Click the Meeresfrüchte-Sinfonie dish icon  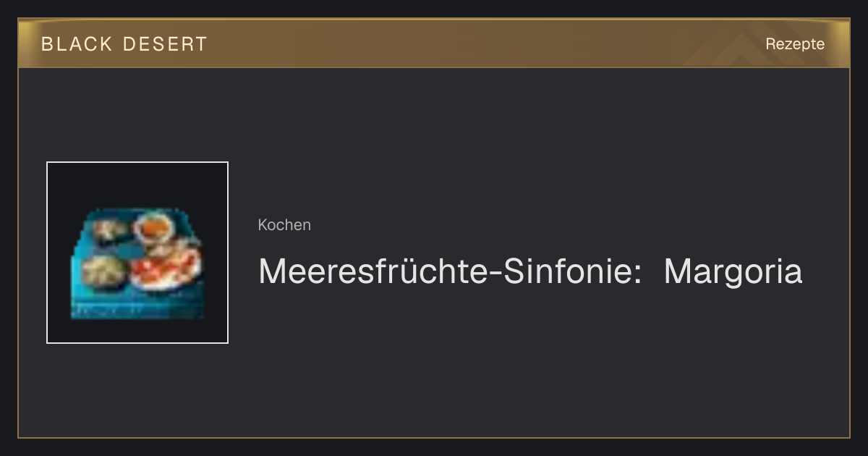(137, 264)
